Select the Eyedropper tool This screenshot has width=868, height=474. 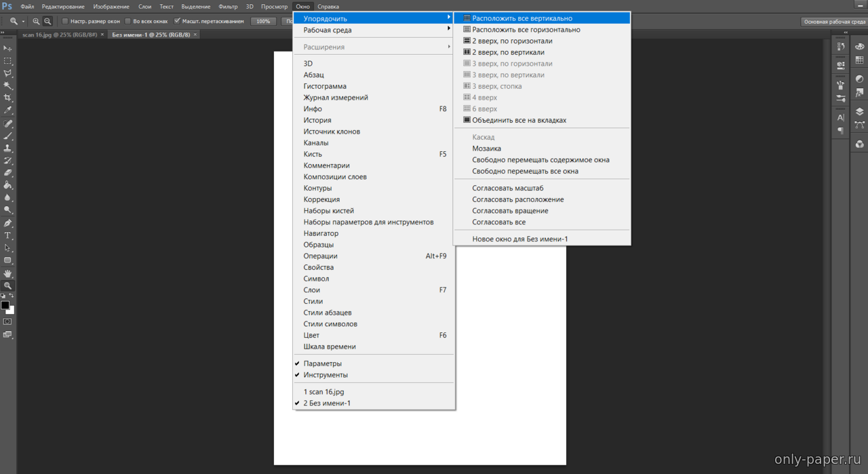(8, 110)
